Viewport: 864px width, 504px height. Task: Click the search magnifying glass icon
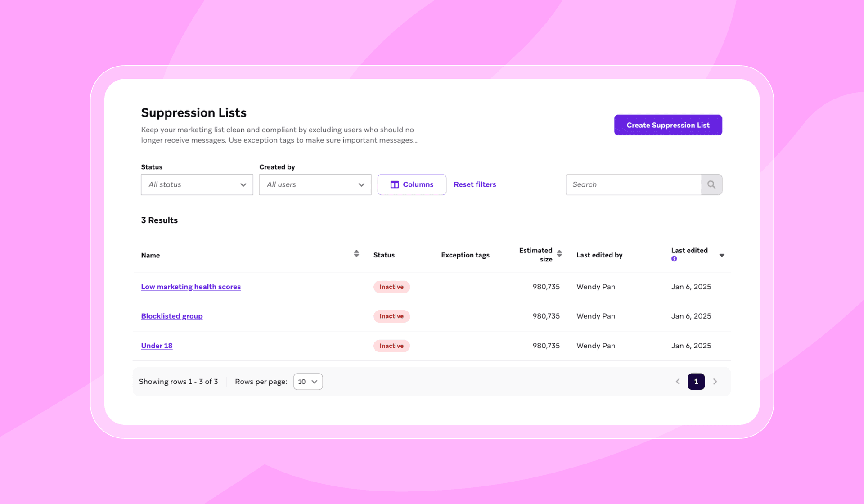(711, 184)
